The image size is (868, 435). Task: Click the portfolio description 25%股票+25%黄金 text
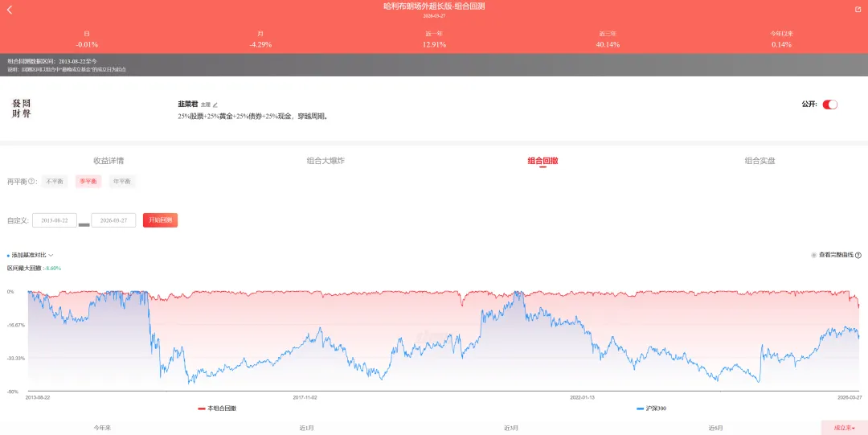point(253,117)
